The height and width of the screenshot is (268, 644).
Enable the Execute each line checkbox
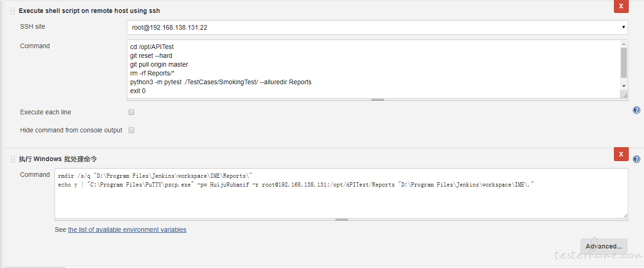pos(131,112)
